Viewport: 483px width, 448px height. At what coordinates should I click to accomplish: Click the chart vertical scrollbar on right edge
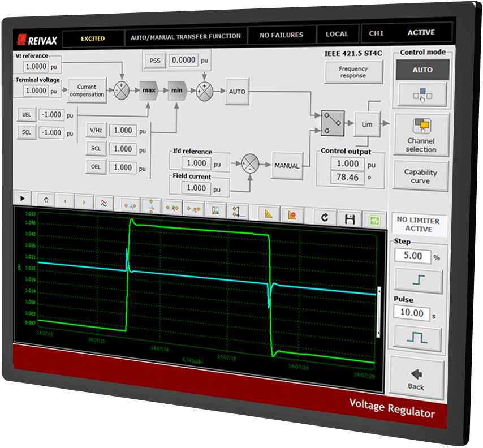click(379, 312)
